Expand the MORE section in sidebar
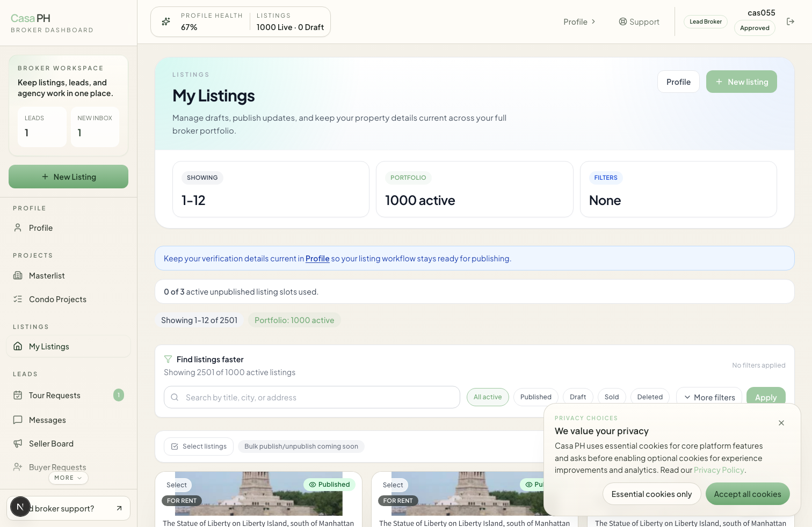 [68, 478]
